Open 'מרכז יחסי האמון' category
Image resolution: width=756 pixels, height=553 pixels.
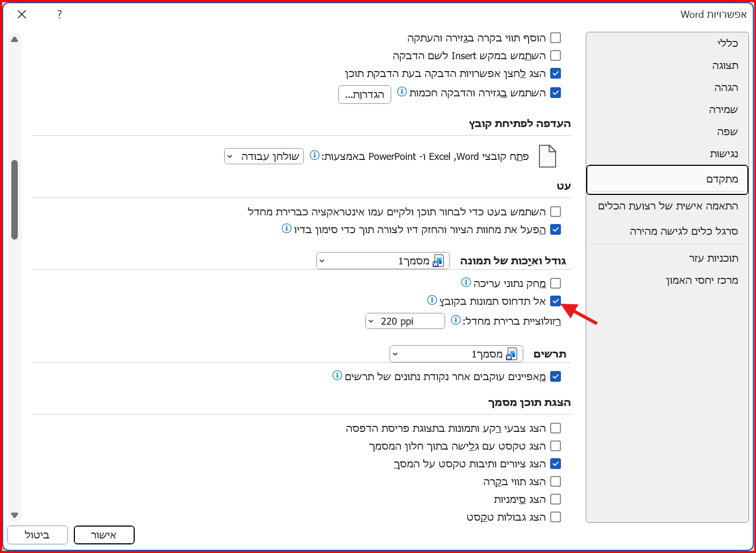pos(702,281)
